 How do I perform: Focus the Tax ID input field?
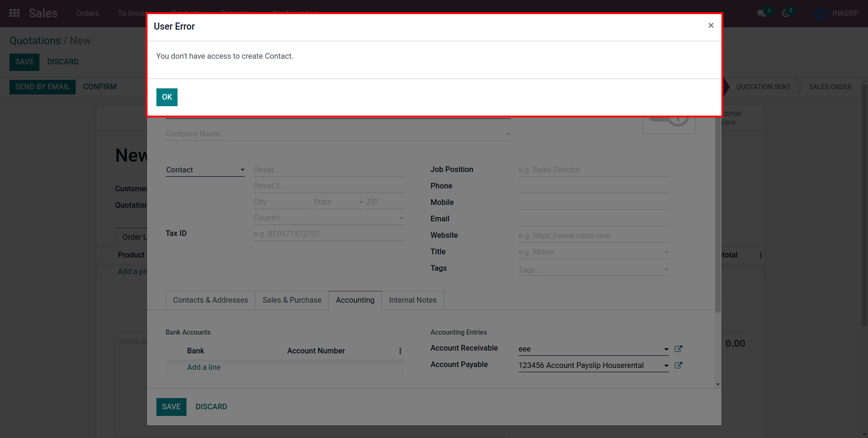329,234
